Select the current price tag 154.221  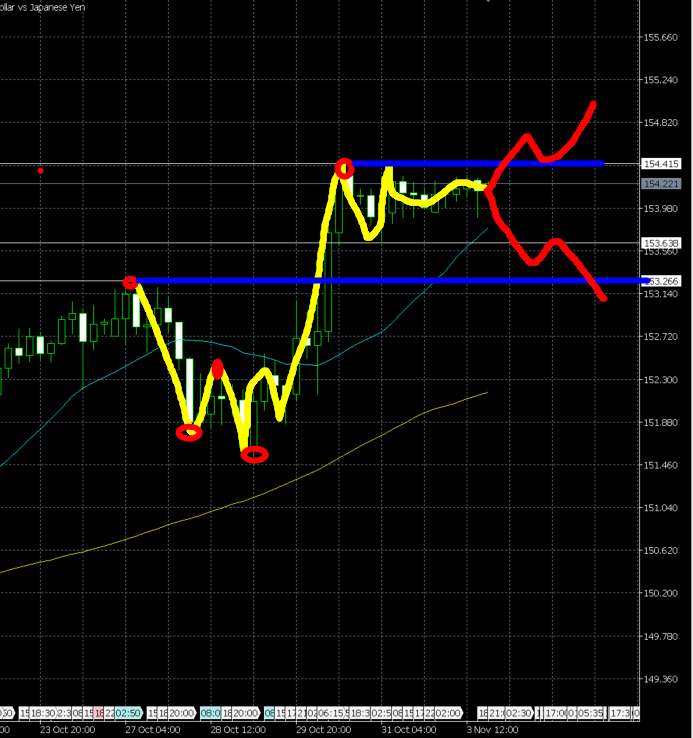[x=662, y=184]
